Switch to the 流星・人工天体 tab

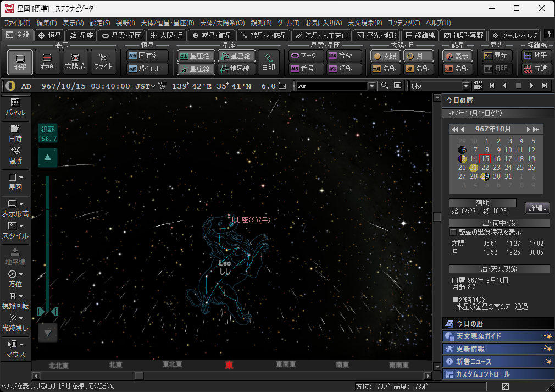pyautogui.click(x=323, y=35)
